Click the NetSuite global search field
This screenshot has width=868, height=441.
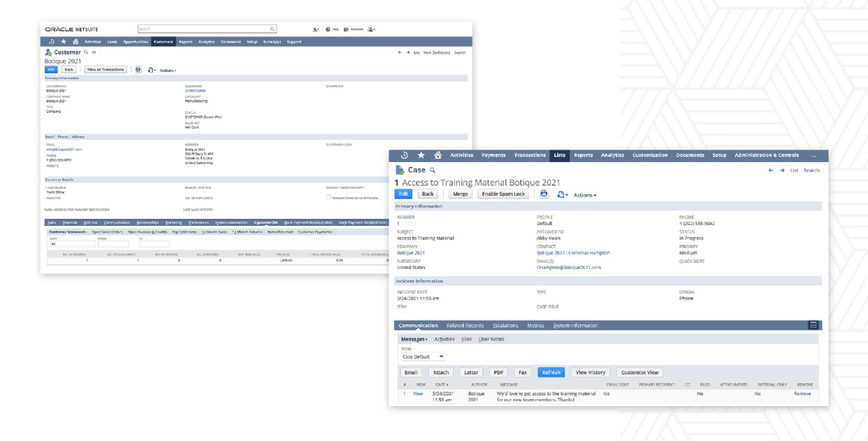(x=206, y=29)
